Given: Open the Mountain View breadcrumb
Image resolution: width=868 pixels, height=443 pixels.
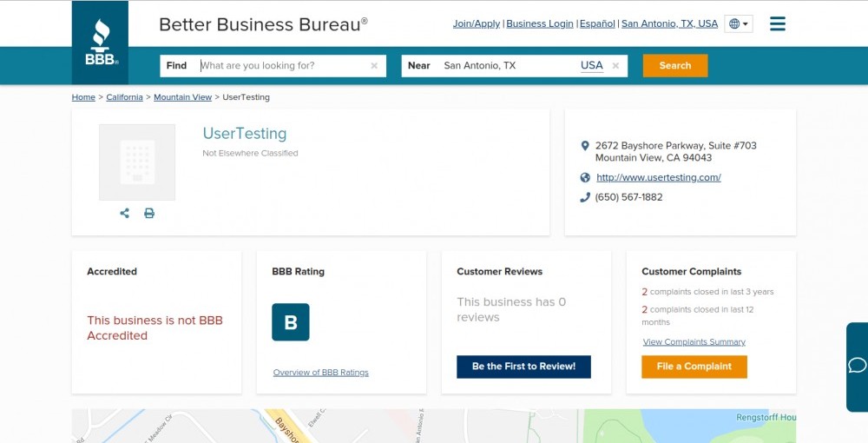Looking at the screenshot, I should (182, 97).
